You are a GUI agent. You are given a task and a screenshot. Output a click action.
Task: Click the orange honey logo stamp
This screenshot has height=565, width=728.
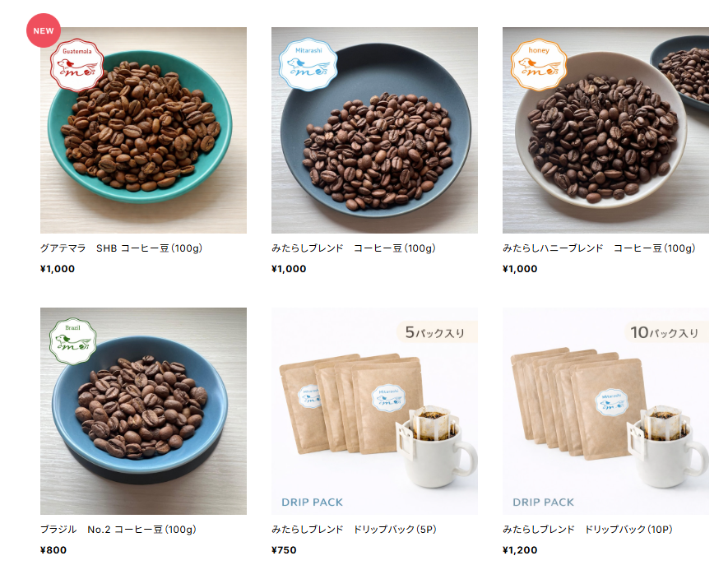coord(539,64)
